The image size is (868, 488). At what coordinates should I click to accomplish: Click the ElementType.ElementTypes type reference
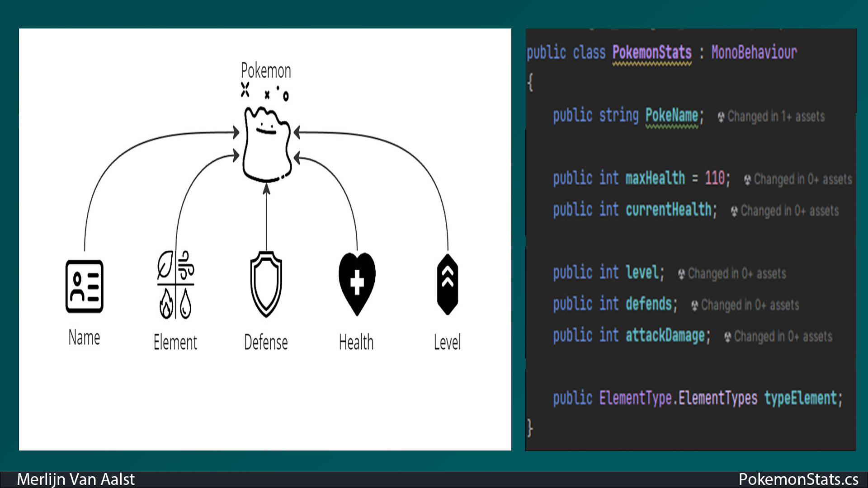678,398
